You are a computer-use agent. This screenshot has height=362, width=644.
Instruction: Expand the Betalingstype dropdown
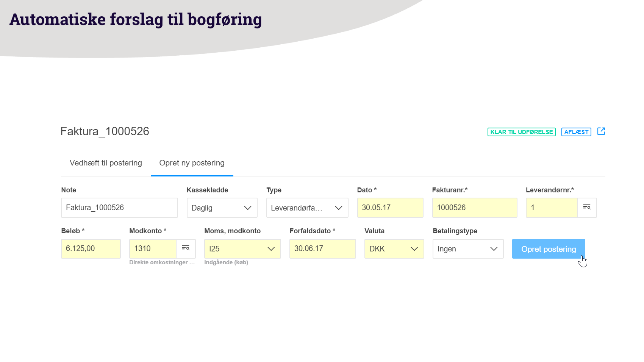467,249
